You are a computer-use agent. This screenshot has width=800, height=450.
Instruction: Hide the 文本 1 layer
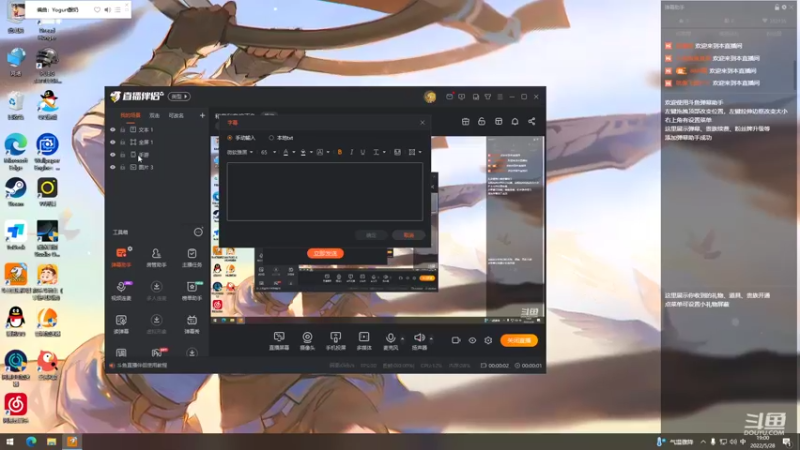pyautogui.click(x=113, y=130)
